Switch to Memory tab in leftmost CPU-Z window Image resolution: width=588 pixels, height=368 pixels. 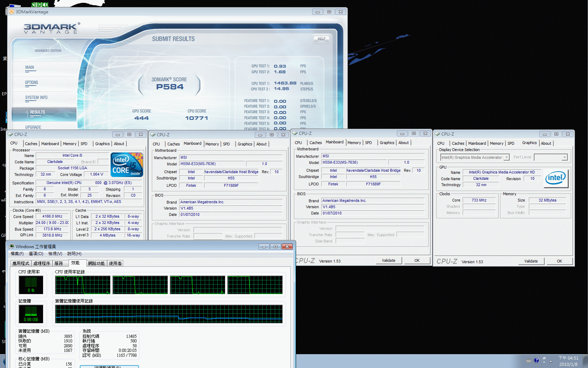point(70,144)
